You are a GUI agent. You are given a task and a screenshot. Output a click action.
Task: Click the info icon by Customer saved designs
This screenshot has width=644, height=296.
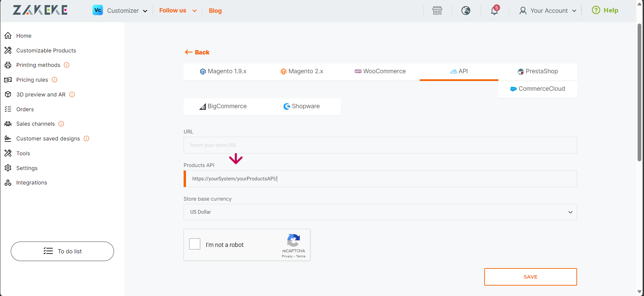86,138
